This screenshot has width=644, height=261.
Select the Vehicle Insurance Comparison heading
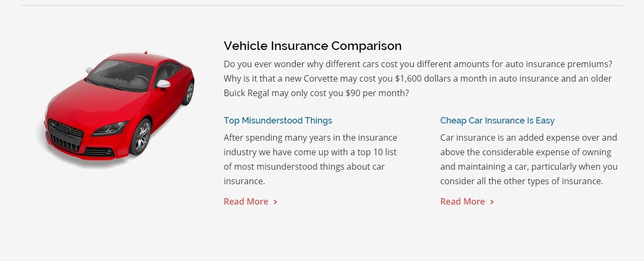(x=312, y=46)
